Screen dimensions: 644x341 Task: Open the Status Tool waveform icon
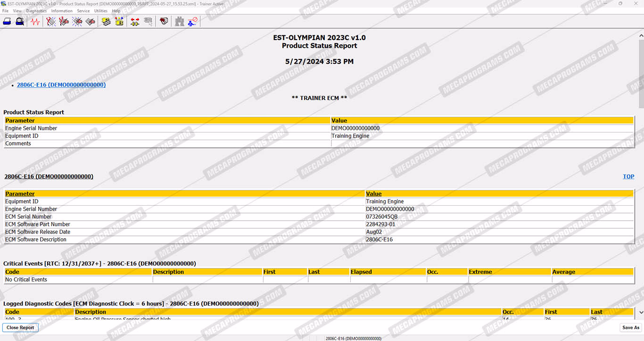pyautogui.click(x=35, y=21)
